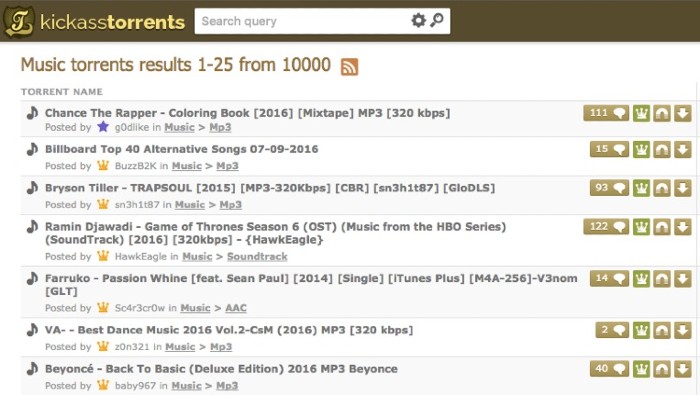Open Farruko Passion Whine torrent page

point(311,285)
